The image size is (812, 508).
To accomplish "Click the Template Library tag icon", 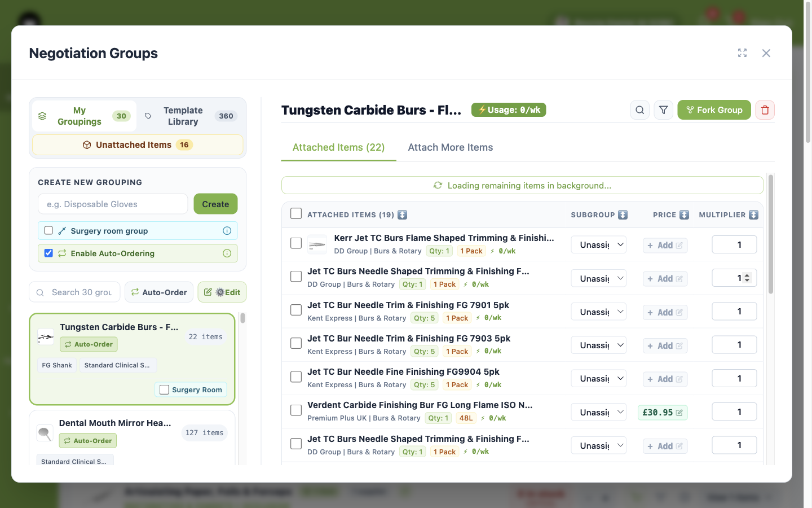I will point(148,116).
